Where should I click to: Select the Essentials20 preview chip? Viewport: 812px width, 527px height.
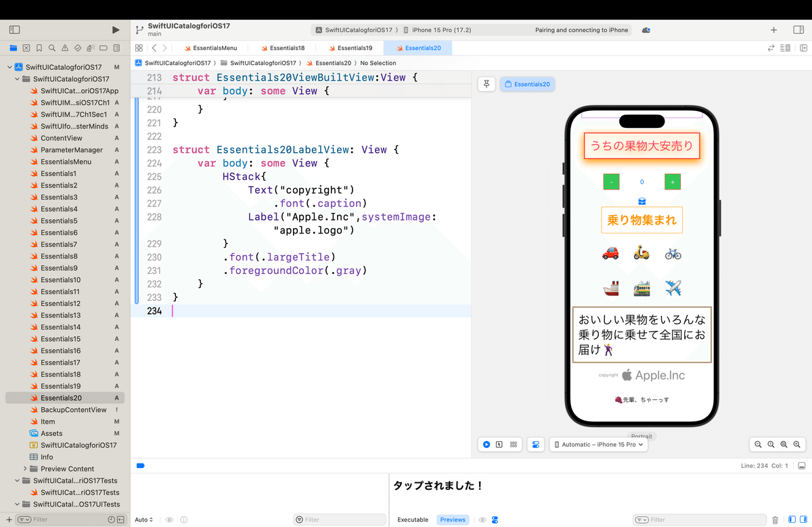(x=527, y=84)
